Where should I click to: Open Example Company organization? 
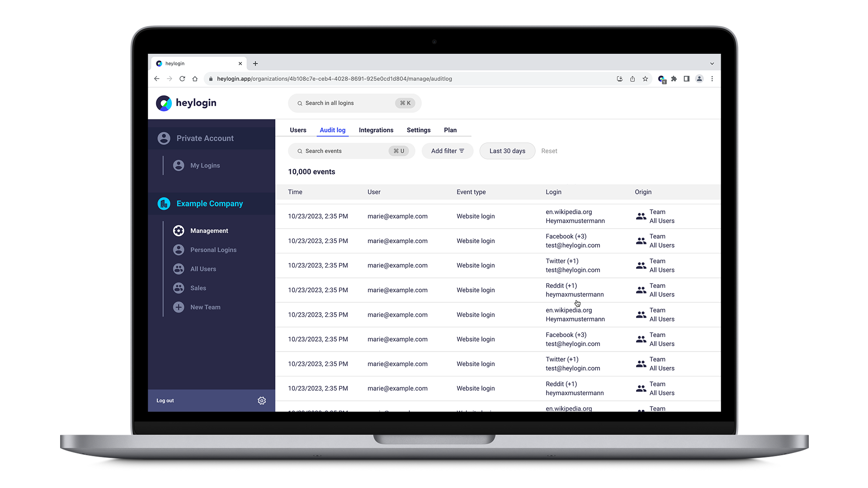pyautogui.click(x=212, y=204)
